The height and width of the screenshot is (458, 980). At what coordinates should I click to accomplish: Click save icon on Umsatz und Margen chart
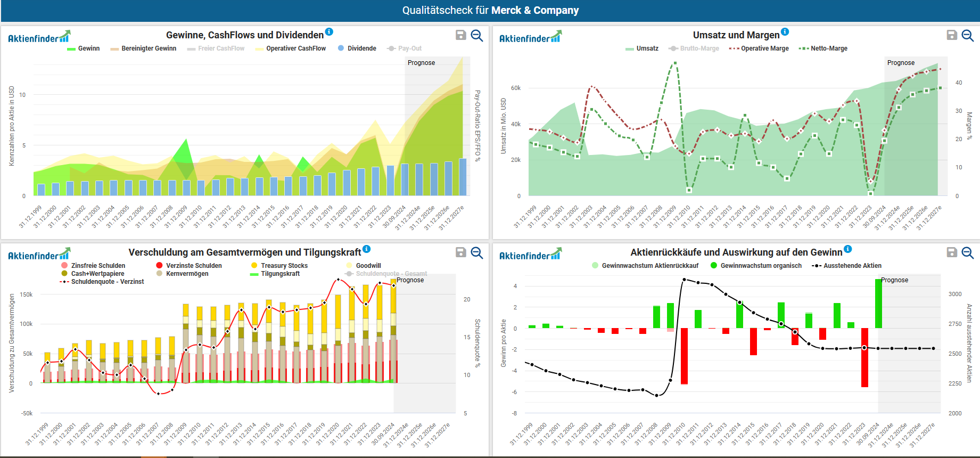coord(952,35)
